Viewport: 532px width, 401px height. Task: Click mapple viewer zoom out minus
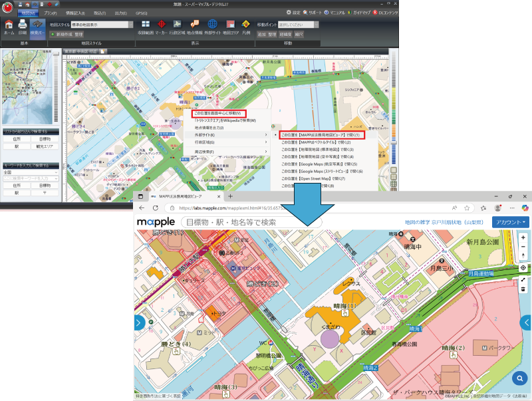point(523,247)
